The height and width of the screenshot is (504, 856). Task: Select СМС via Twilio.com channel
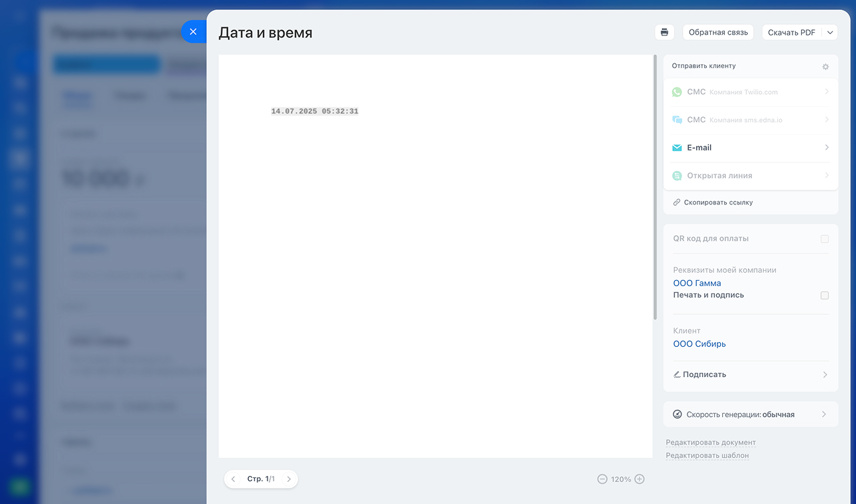[x=750, y=92]
